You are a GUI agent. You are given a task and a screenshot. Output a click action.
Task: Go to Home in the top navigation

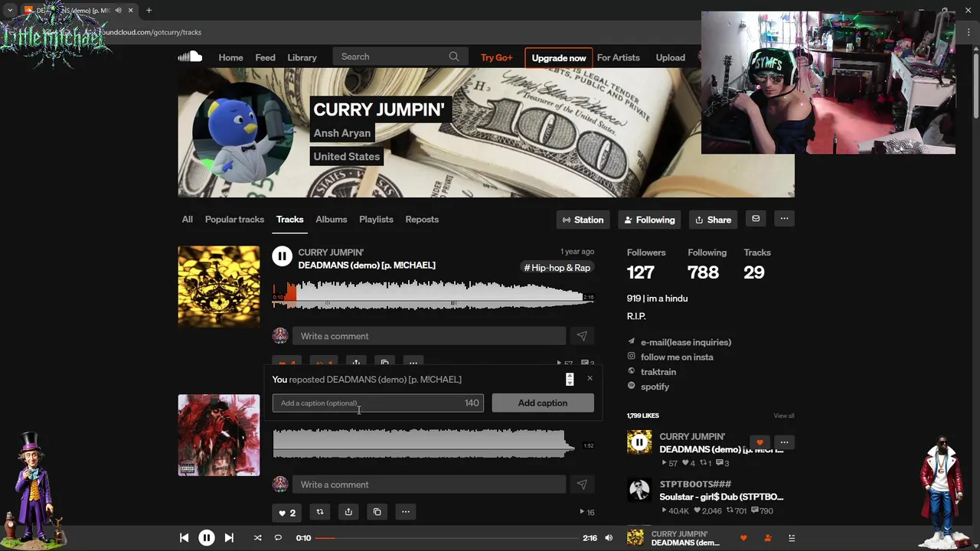click(x=230, y=57)
